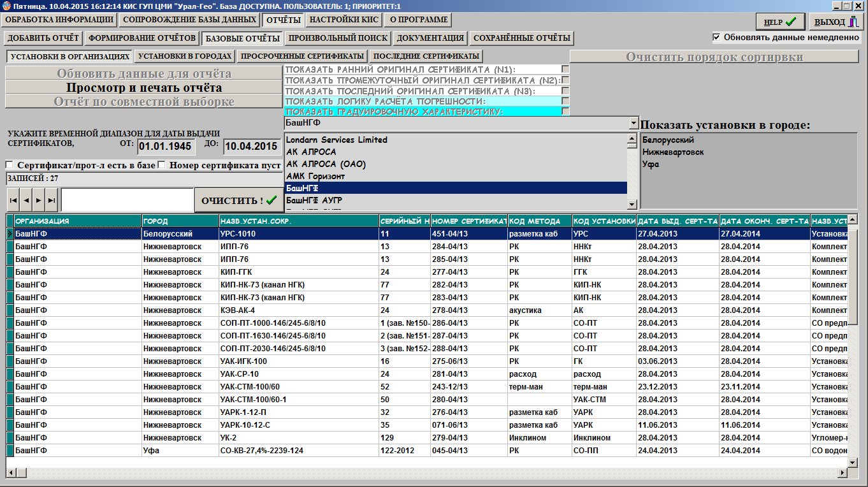Image resolution: width=868 pixels, height=487 pixels.
Task: Select Белорусский in city list
Action: click(668, 140)
